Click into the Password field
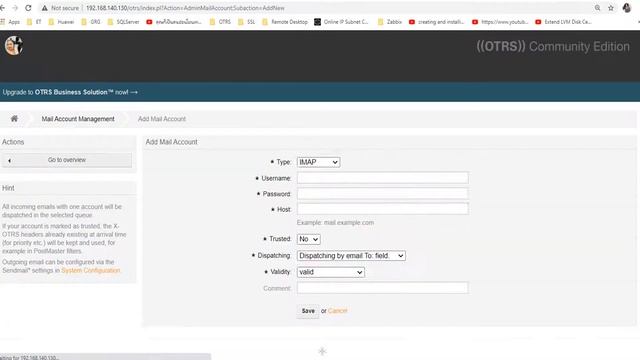640x360 pixels. [x=382, y=193]
